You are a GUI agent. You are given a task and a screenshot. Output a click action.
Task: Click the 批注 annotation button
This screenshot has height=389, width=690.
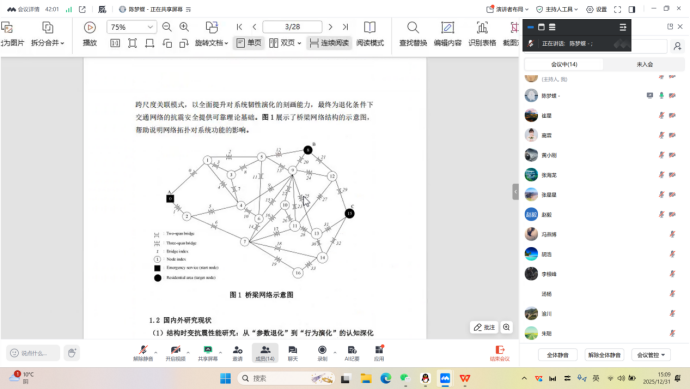click(484, 327)
